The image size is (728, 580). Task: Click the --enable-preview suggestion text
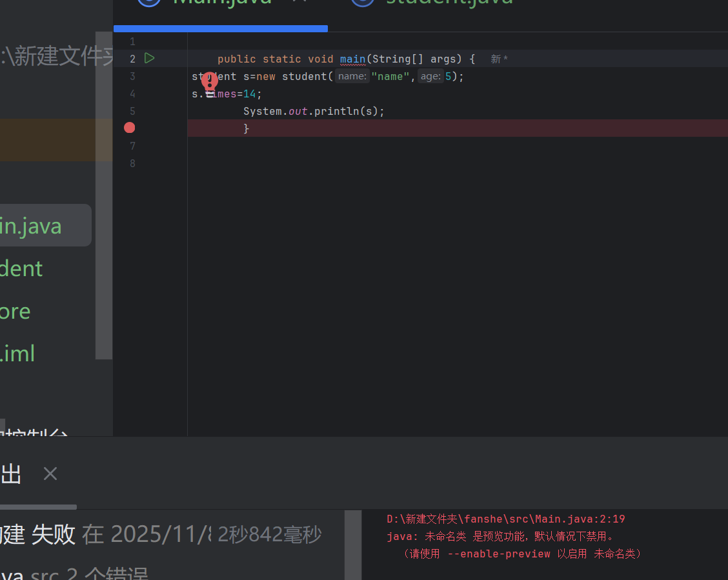pyautogui.click(x=499, y=554)
